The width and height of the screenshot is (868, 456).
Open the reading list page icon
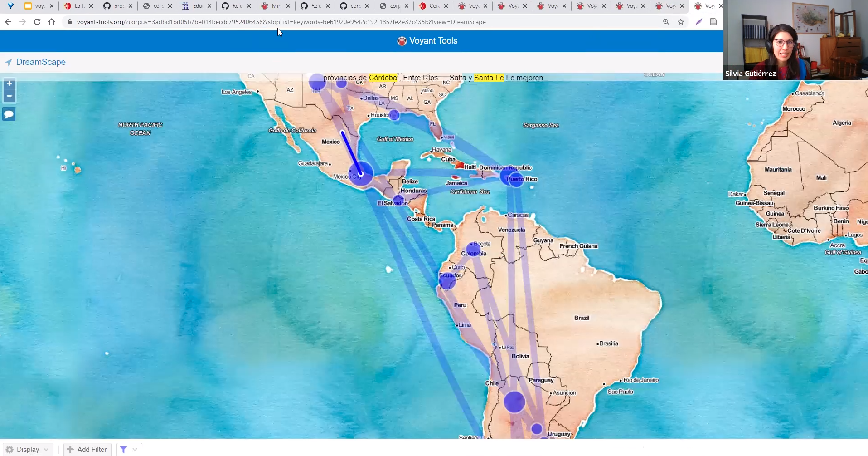coord(713,22)
